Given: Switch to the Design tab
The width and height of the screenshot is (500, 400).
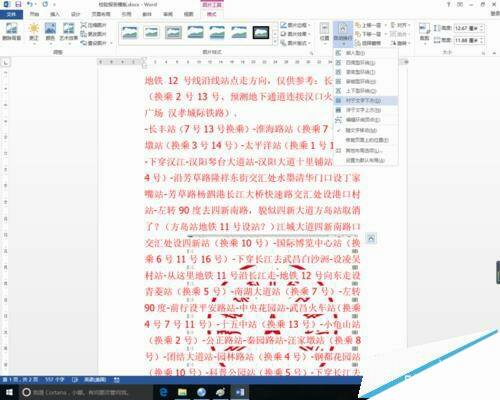Looking at the screenshot, I should tap(76, 14).
